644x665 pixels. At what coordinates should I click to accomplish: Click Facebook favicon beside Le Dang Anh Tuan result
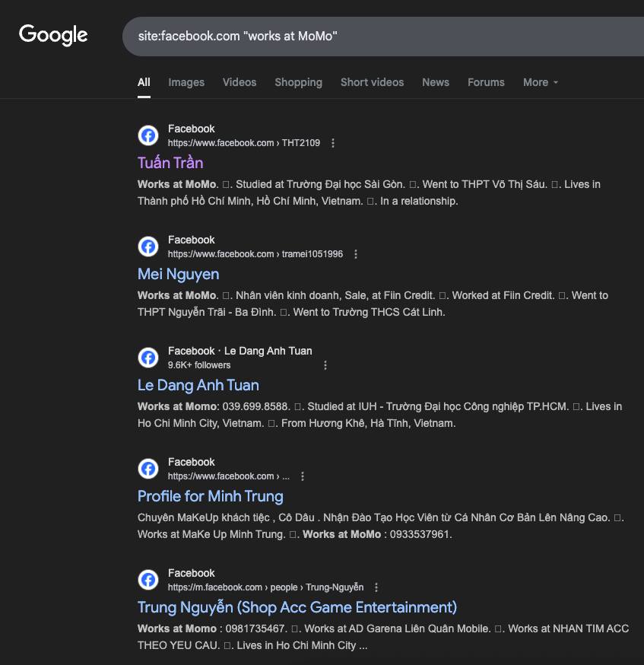(148, 358)
